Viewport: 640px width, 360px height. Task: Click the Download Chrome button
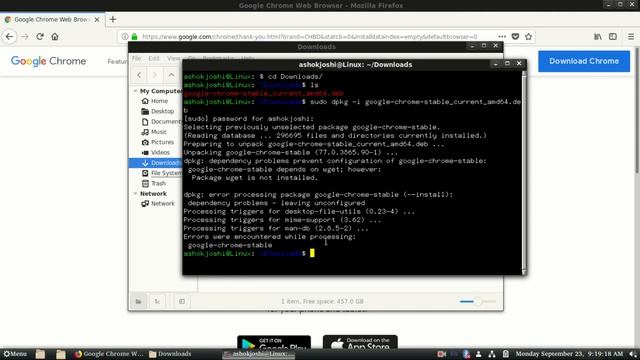pyautogui.click(x=584, y=61)
